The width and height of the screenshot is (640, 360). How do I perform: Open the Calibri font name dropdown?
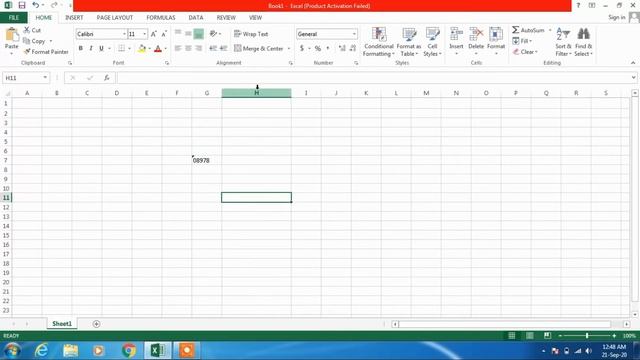[x=124, y=34]
